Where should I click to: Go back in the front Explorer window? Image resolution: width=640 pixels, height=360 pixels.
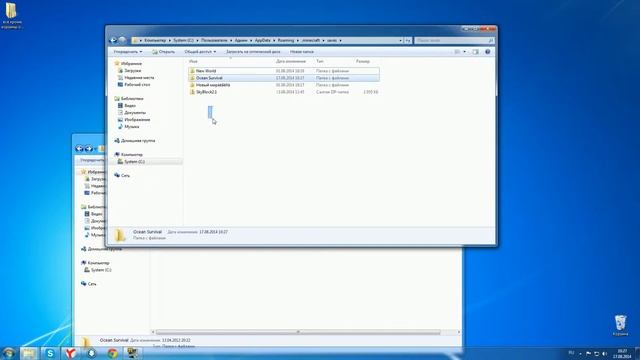pyautogui.click(x=113, y=40)
